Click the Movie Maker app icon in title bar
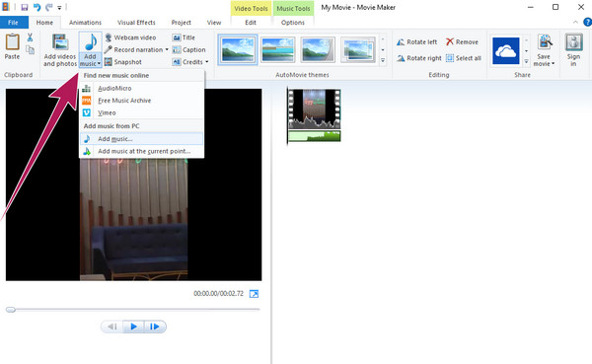The width and height of the screenshot is (592, 364). 6,7
